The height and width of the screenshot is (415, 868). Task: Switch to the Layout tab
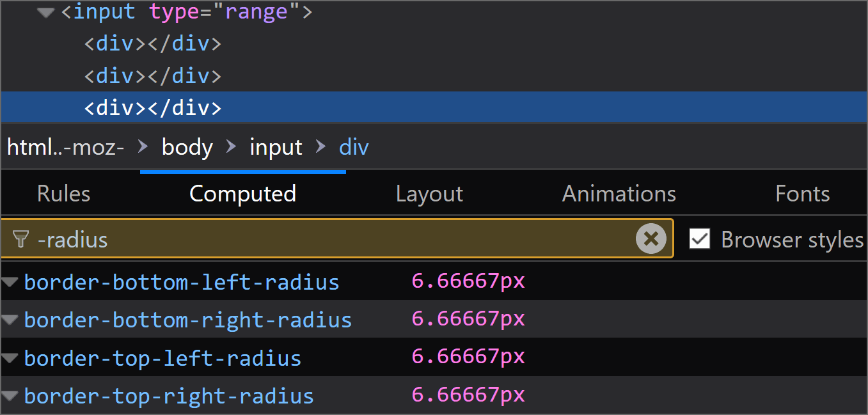[429, 193]
